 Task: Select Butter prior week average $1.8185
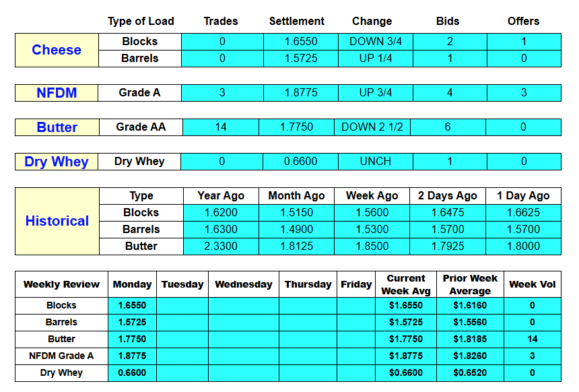point(470,339)
